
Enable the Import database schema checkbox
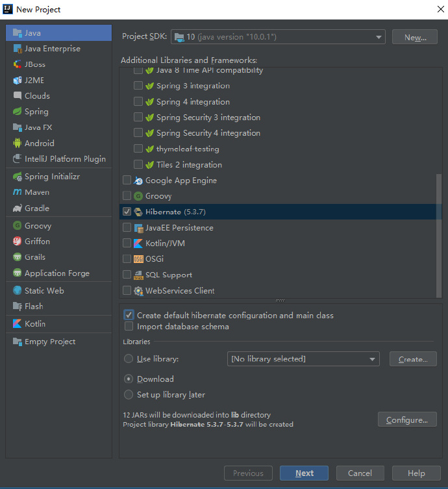point(129,327)
